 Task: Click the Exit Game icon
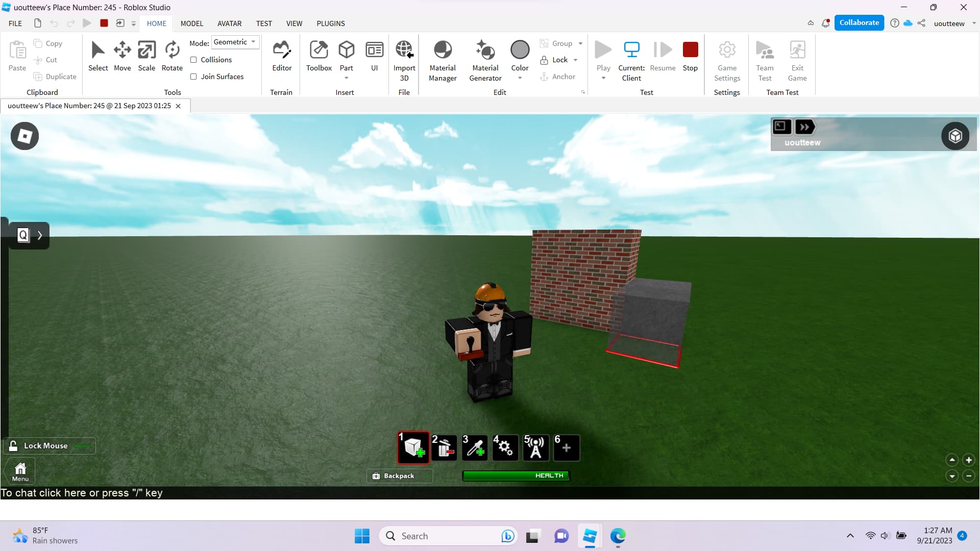click(x=797, y=50)
